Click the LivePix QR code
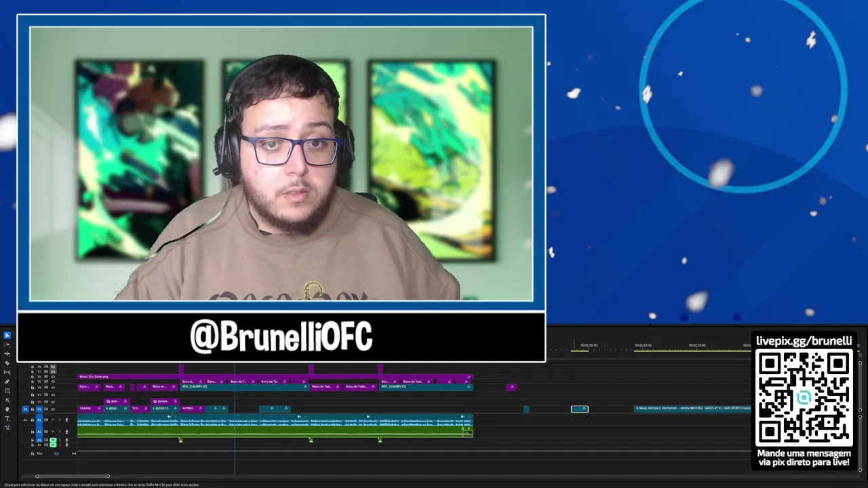This screenshot has height=488, width=868. (804, 399)
